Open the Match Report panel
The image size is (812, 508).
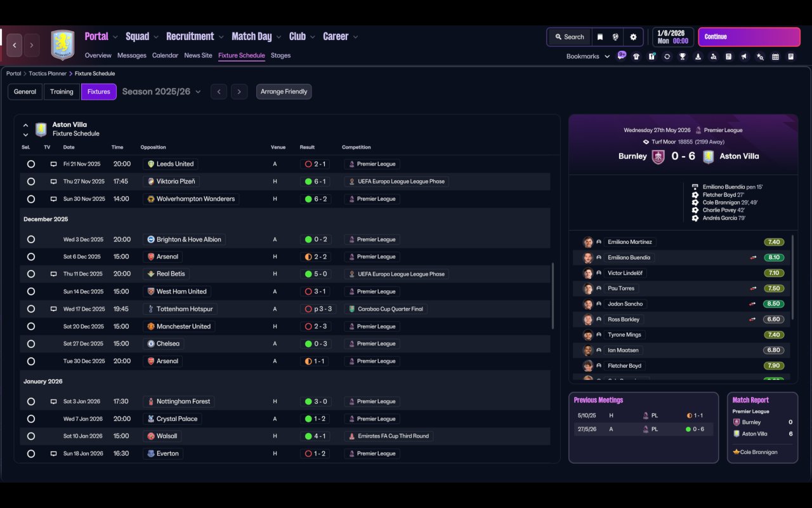coord(763,427)
